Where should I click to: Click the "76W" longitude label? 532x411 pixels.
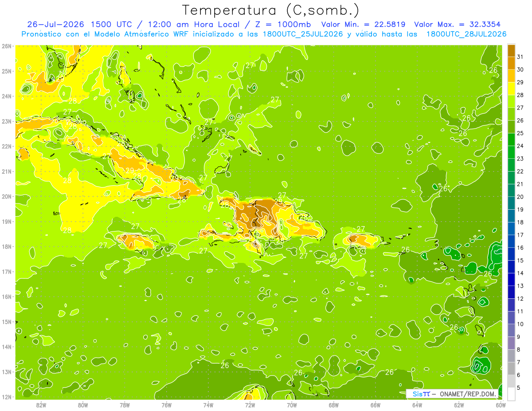(x=167, y=405)
